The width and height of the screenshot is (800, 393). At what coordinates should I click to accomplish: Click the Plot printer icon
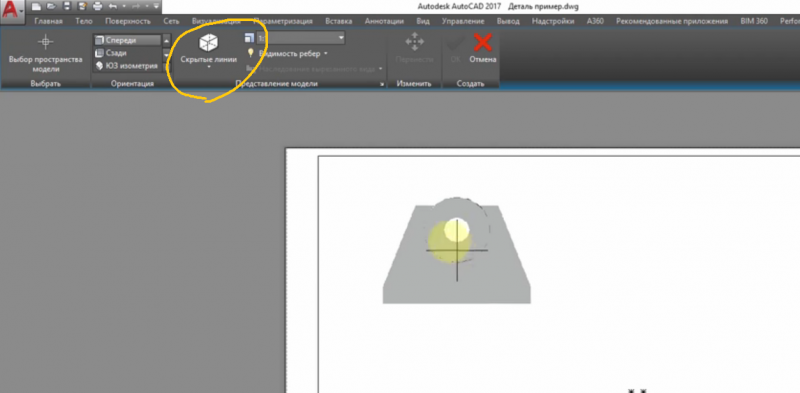97,7
